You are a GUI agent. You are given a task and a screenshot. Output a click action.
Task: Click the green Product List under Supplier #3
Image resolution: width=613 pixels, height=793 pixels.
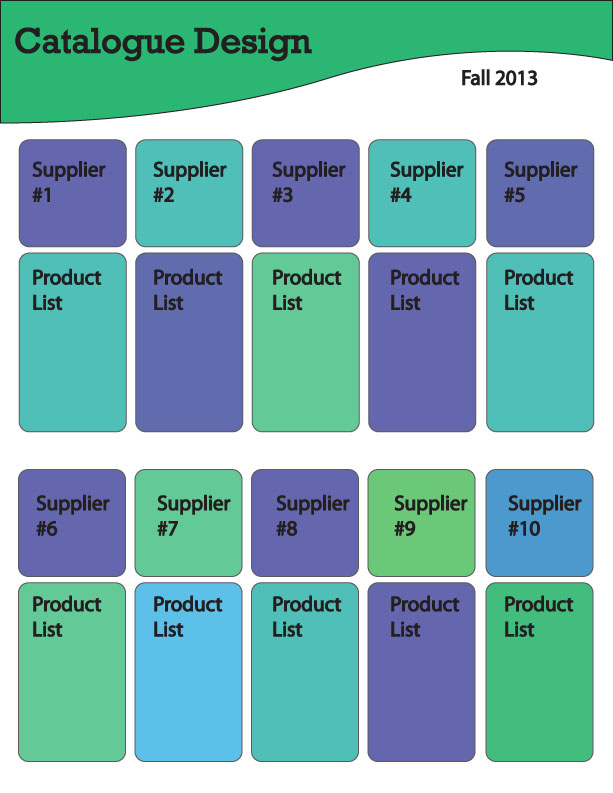[x=306, y=342]
